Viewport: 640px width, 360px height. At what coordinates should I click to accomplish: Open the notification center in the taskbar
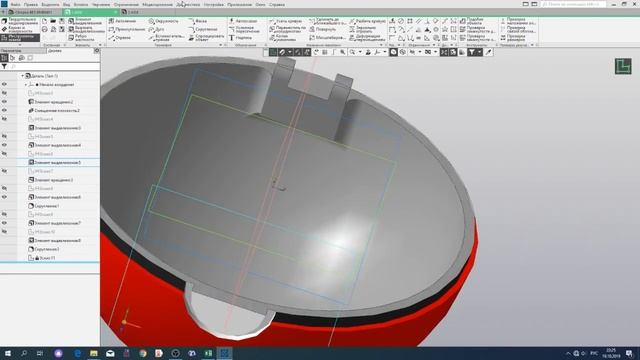coord(629,353)
